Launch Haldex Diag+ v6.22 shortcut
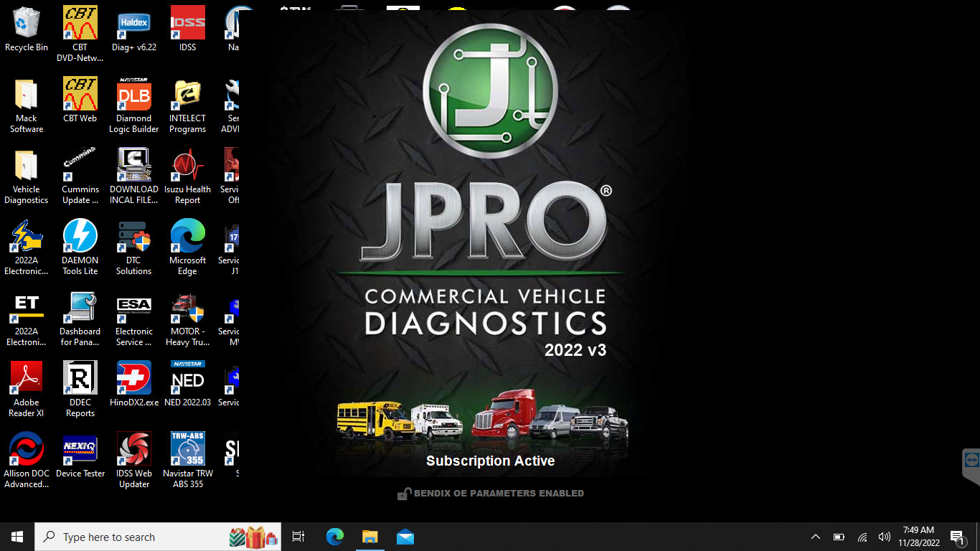This screenshot has height=551, width=980. point(133,24)
